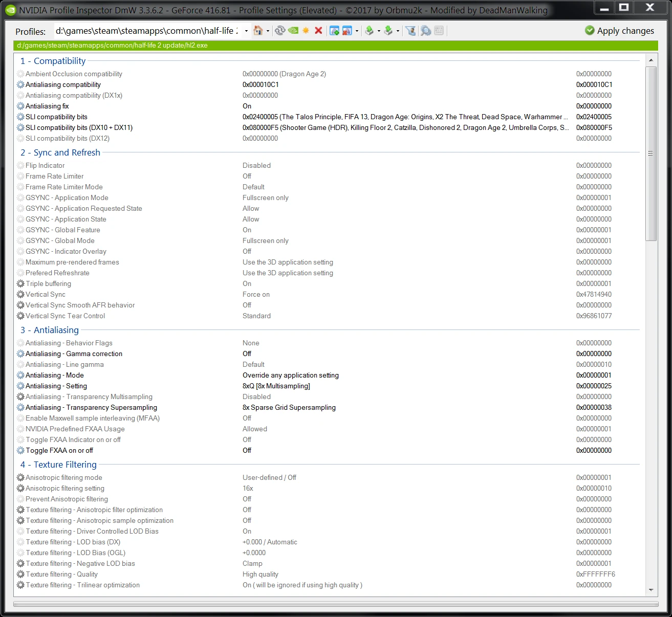This screenshot has height=617, width=672.
Task: Click the 8xQ [8x Multisampling] value
Action: pyautogui.click(x=276, y=386)
